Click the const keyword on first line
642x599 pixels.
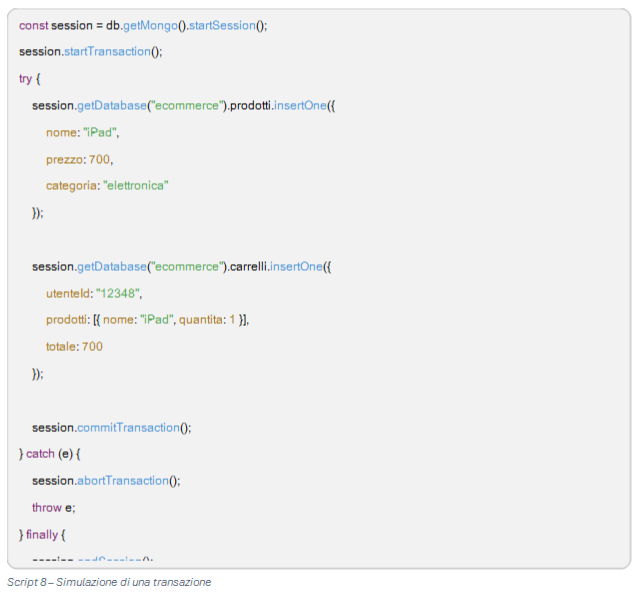34,25
